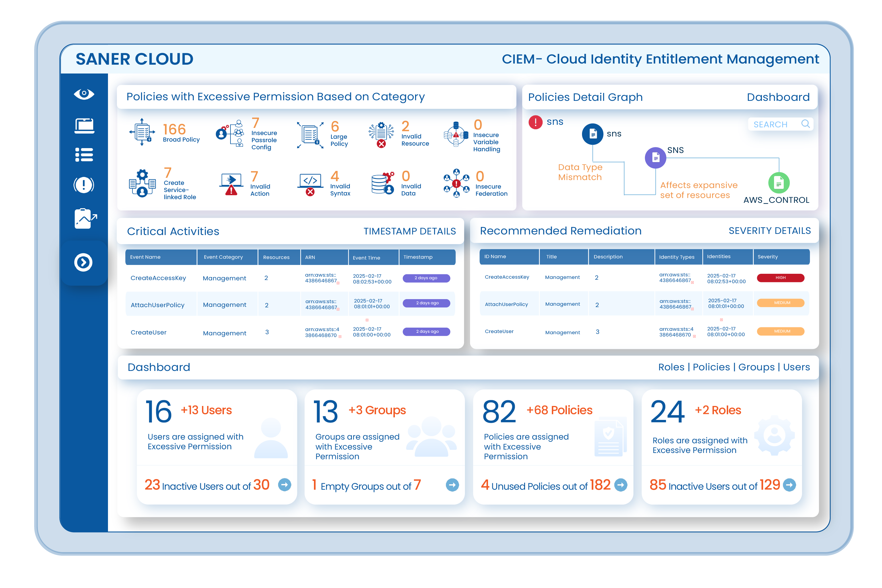This screenshot has height=588, width=882.
Task: Open the eye visibility icon in sidebar
Action: (x=84, y=93)
